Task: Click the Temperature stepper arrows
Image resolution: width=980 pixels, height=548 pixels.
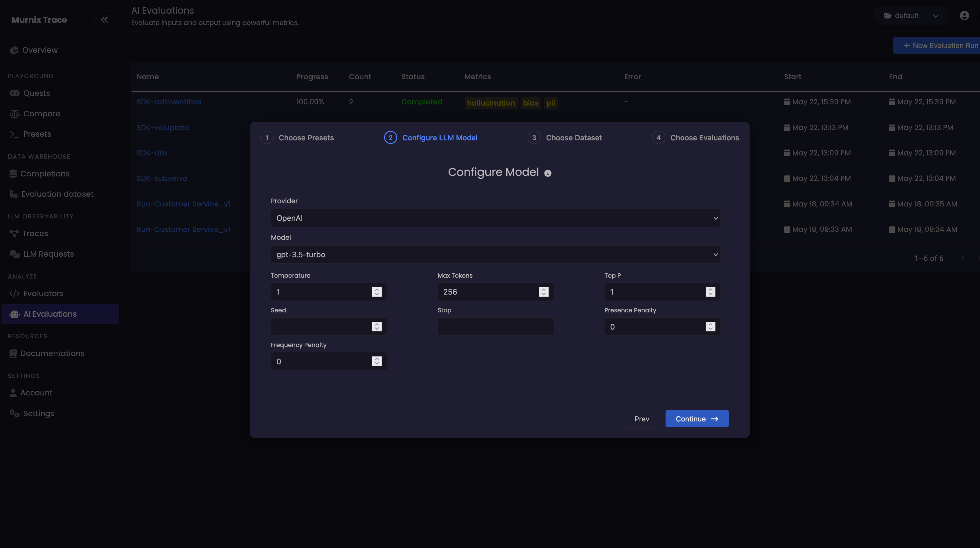Action: [377, 292]
